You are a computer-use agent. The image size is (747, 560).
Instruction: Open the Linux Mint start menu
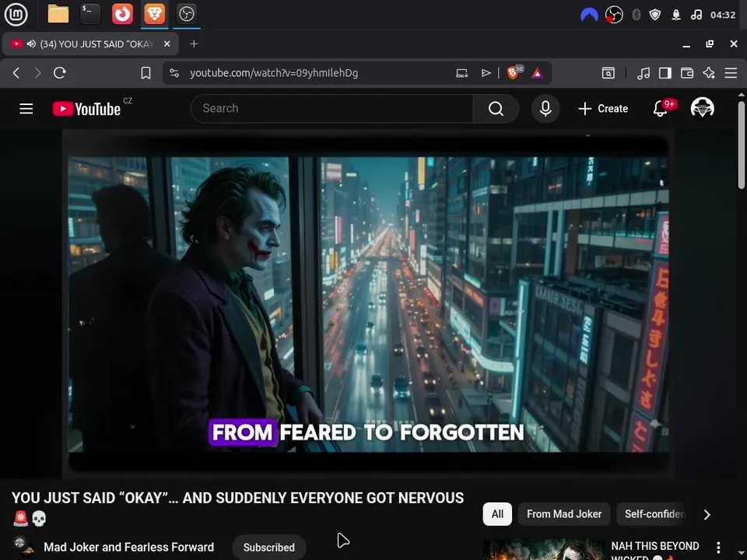(16, 14)
